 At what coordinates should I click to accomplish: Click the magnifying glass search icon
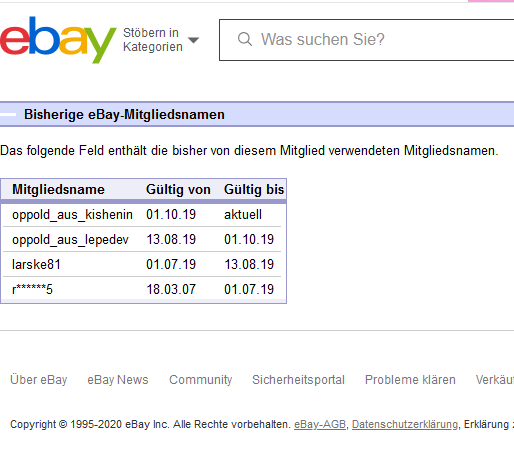pyautogui.click(x=245, y=39)
